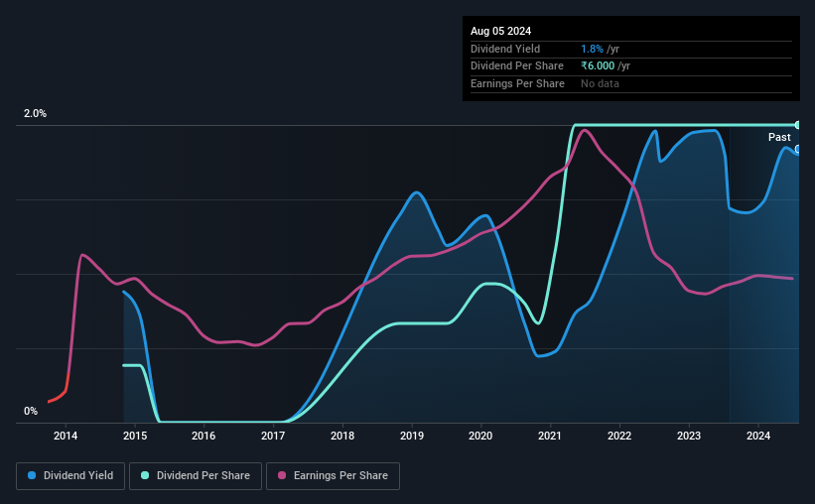Click the 1.8% dividend yield value

click(592, 49)
